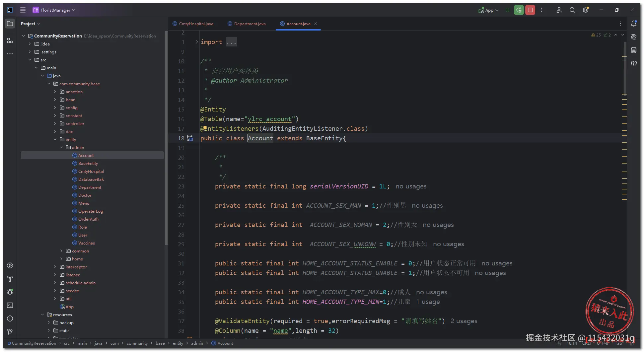Click the typo count indicator showing 2

click(608, 35)
